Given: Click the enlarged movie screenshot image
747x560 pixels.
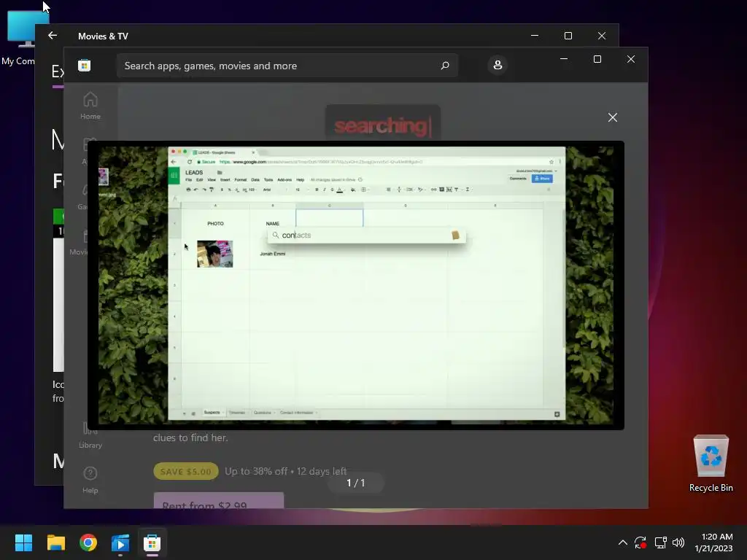Looking at the screenshot, I should 356,285.
